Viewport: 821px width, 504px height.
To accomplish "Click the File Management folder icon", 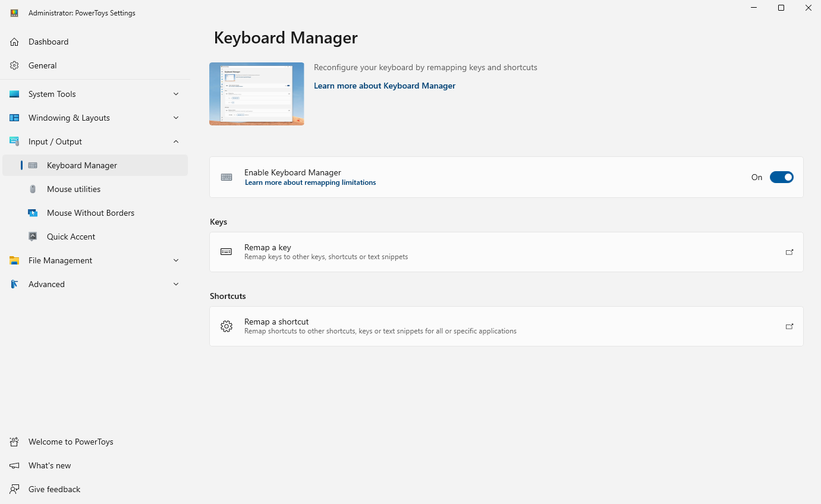I will 14,260.
